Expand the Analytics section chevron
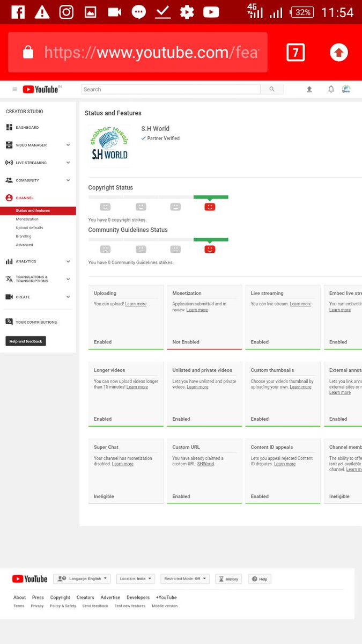This screenshot has height=644, width=362. pos(68,261)
